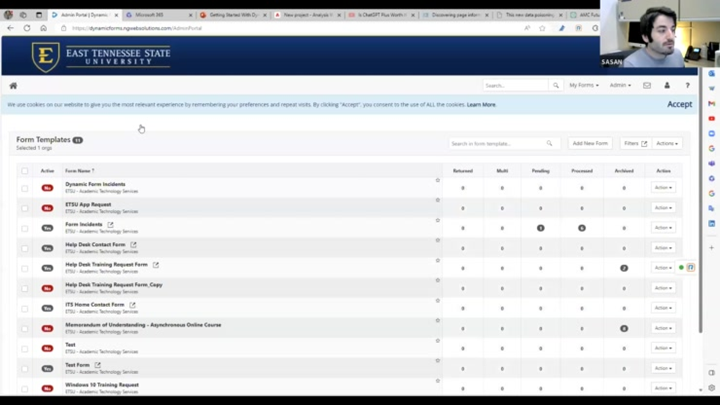Sort by the Form Name column header

(79, 171)
